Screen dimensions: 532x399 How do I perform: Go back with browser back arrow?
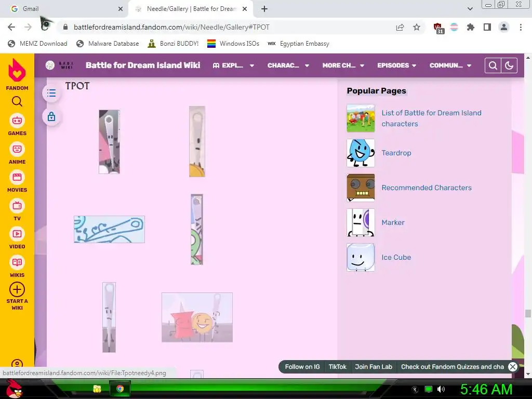click(11, 27)
